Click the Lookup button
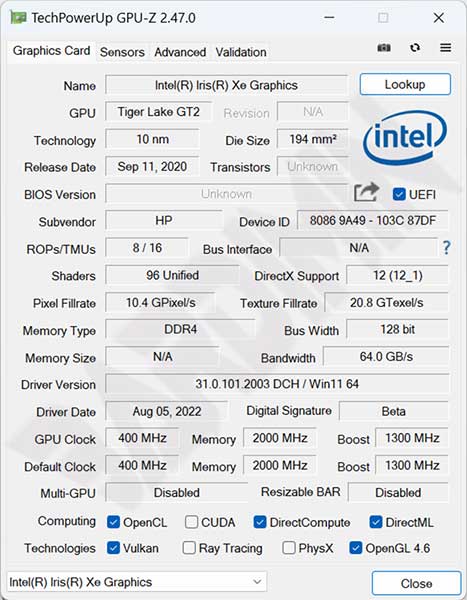Image resolution: width=467 pixels, height=600 pixels. tap(405, 84)
